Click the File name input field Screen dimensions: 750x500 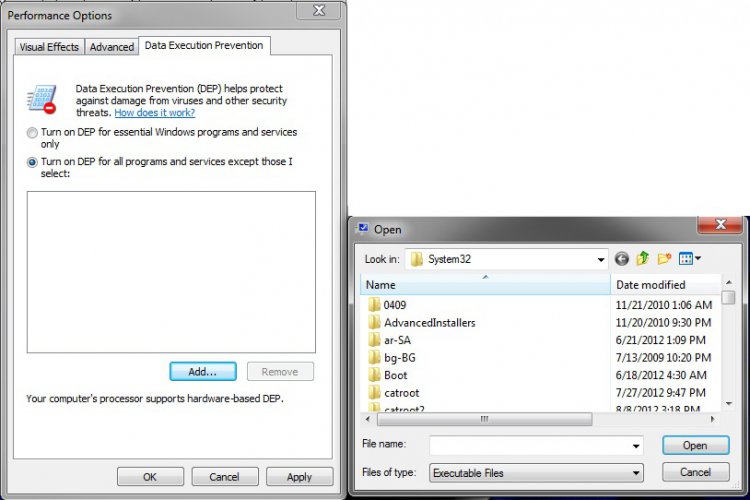click(x=530, y=446)
